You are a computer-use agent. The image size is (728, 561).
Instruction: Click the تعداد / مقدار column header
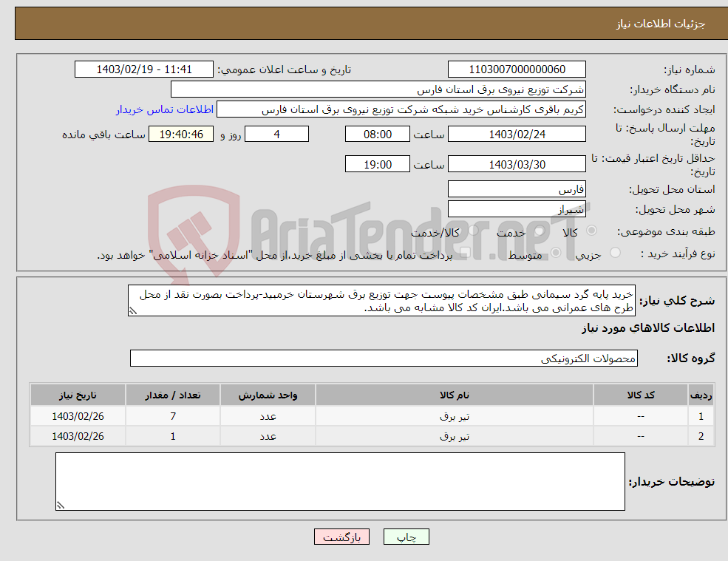173,395
